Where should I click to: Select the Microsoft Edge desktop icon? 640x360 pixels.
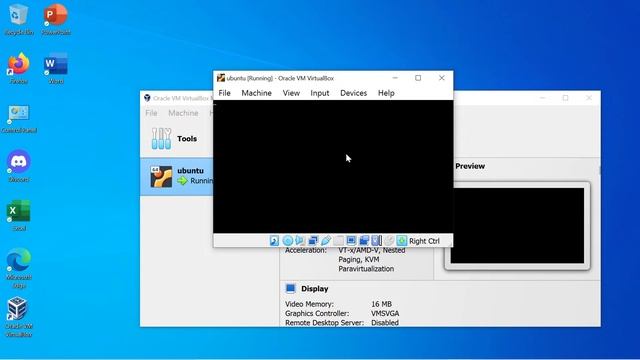click(19, 269)
